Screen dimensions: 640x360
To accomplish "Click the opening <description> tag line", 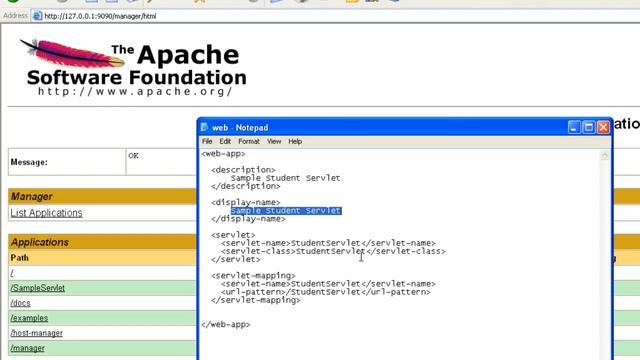I will (243, 170).
